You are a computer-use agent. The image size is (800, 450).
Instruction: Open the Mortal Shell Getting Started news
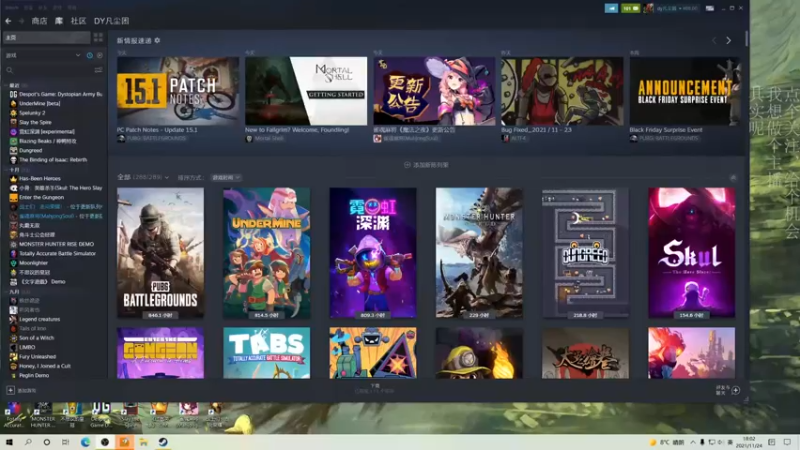(x=306, y=91)
